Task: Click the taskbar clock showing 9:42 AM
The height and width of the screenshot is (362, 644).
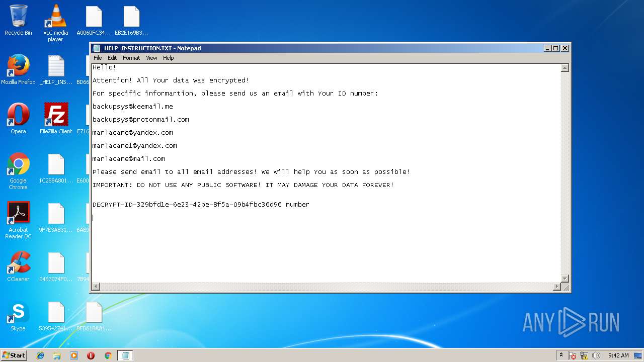Action: click(618, 355)
